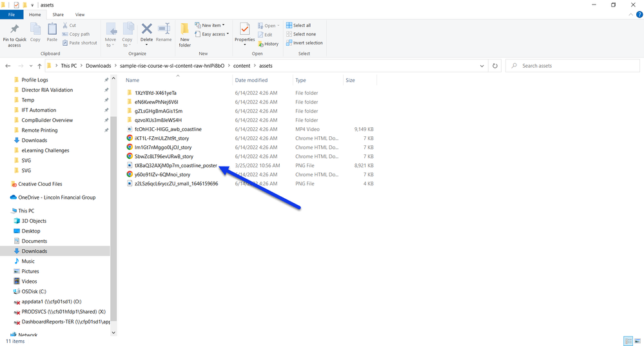
Task: Select the fcOhH3C-HIGG_awb_coastline video file
Action: point(168,129)
